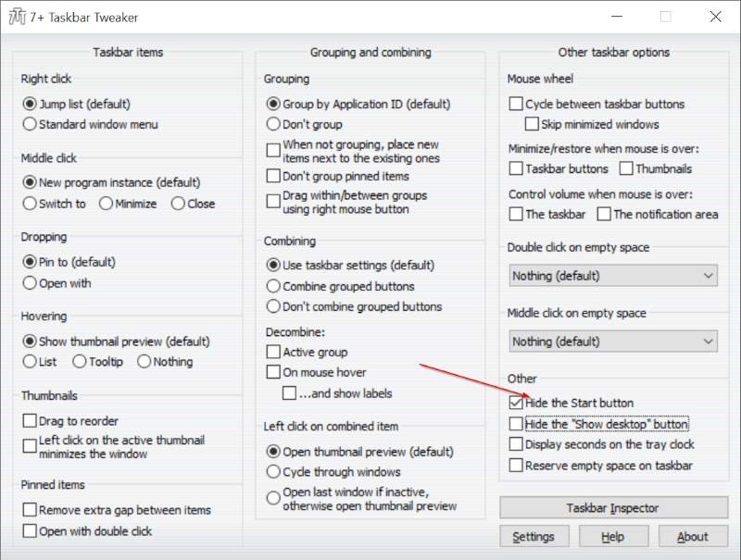Select "Open with" under Dropping
This screenshot has height=560, width=741.
coord(30,283)
